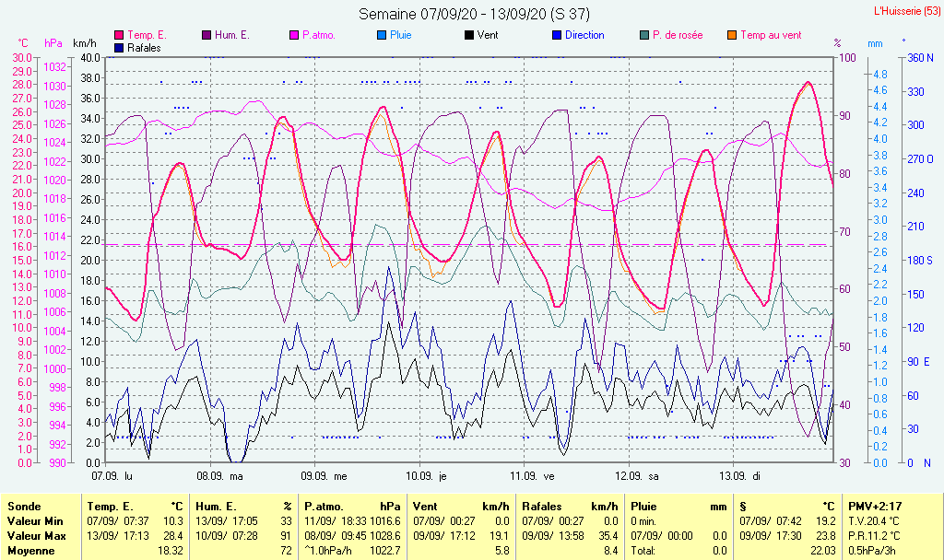The height and width of the screenshot is (560, 944).
Task: Click the 360 N direction axis label
Action: pyautogui.click(x=921, y=58)
